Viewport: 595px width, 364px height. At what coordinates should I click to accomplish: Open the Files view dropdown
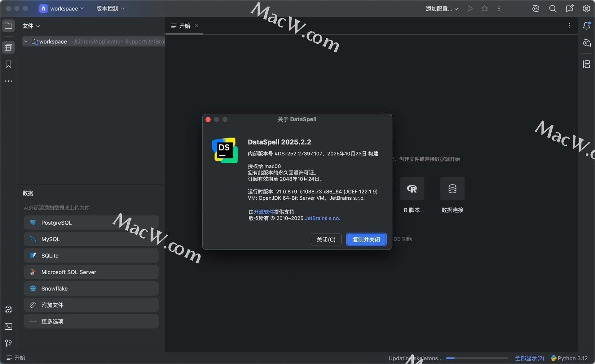(x=31, y=26)
